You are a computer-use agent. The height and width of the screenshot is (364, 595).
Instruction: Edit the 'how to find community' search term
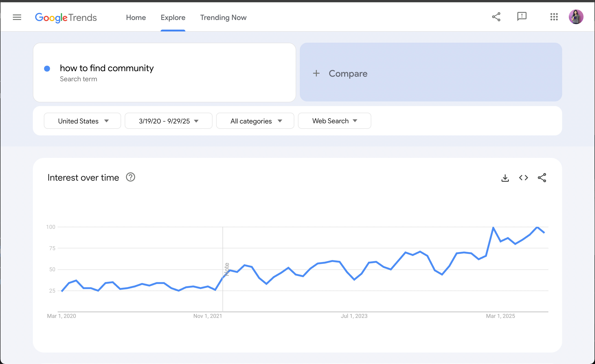coord(107,68)
